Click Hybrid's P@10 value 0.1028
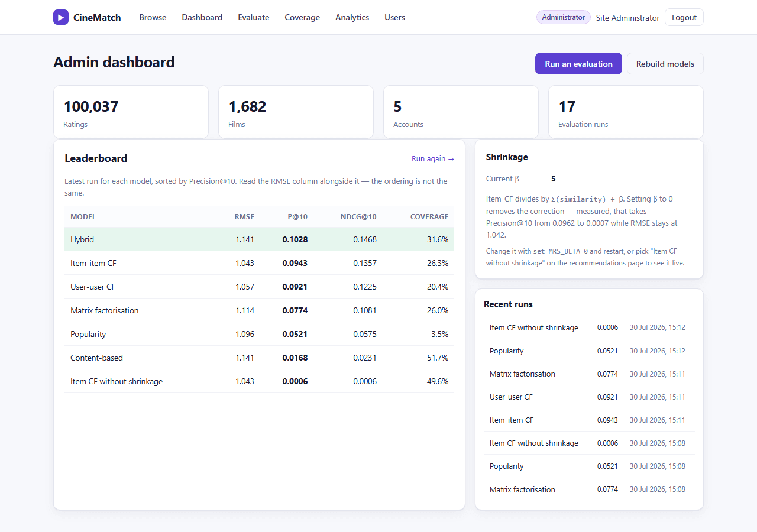 point(295,239)
